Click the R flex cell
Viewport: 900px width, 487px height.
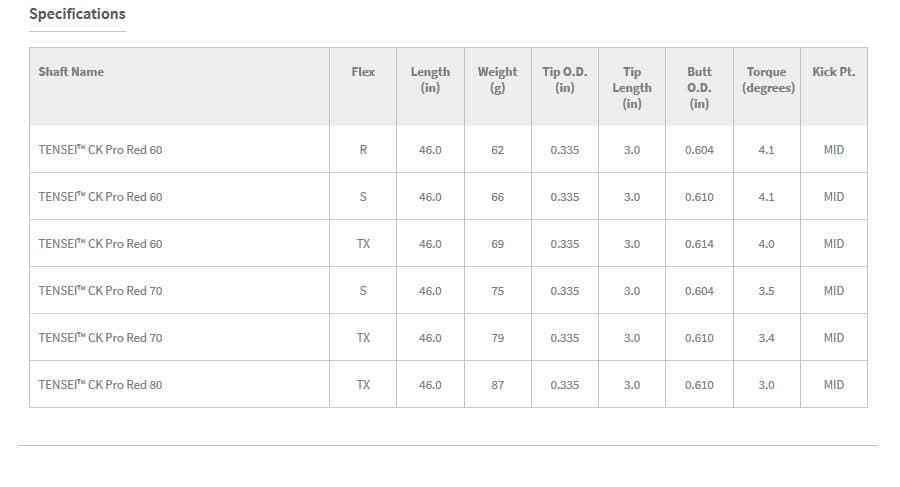coord(363,150)
